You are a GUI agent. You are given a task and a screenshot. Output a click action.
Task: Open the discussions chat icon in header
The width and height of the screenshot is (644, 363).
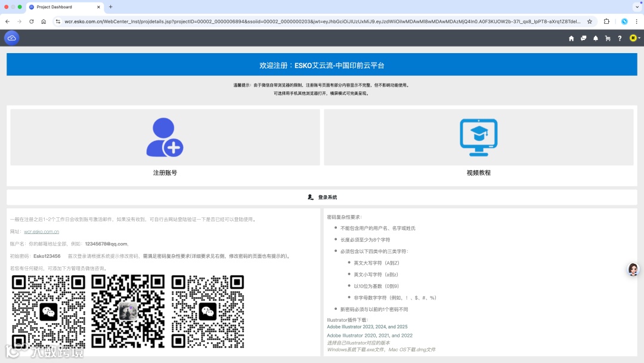(583, 38)
